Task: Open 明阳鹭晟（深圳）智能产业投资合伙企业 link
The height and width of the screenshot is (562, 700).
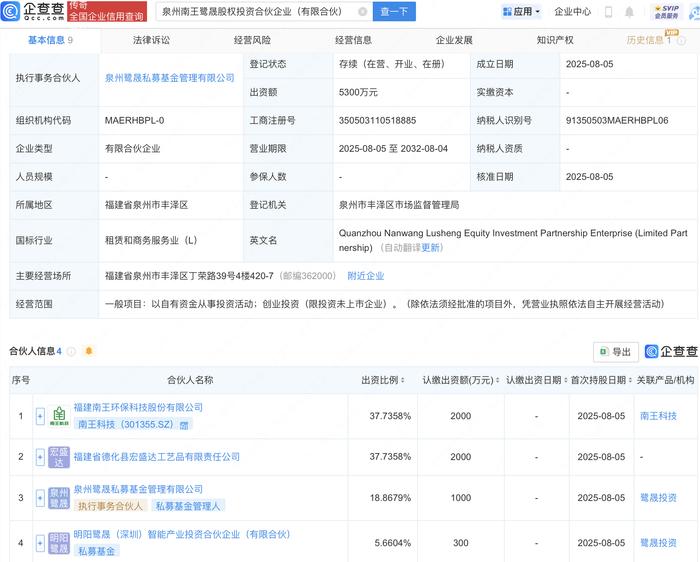Action: [x=182, y=534]
